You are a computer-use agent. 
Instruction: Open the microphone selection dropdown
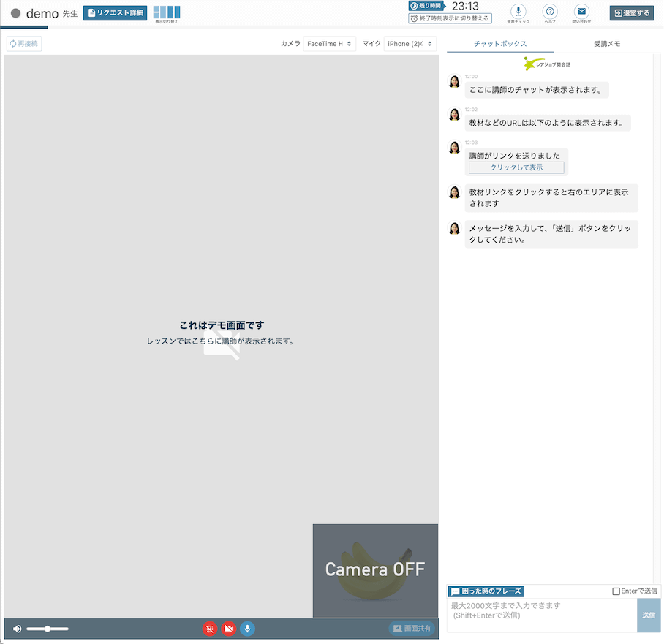tap(410, 44)
